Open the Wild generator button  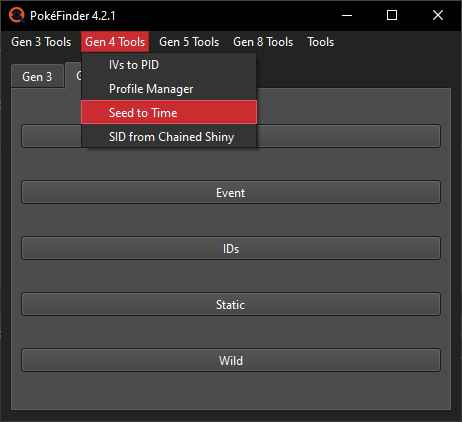231,360
